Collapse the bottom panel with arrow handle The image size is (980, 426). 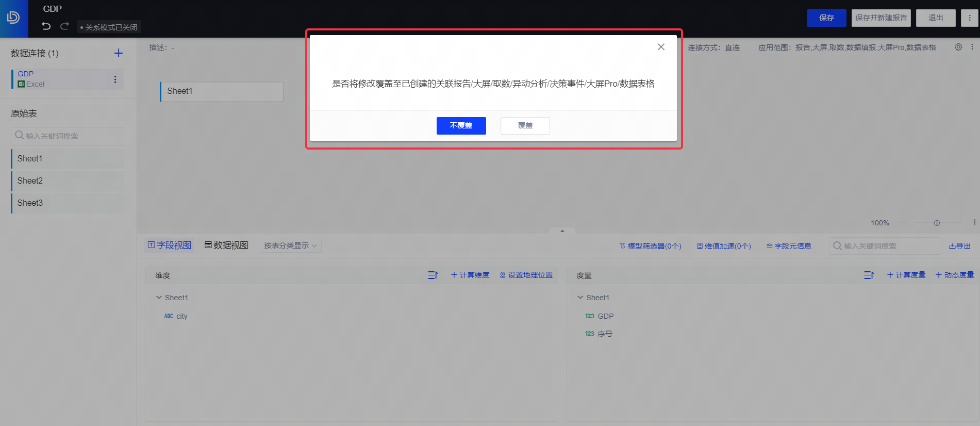[x=562, y=231]
